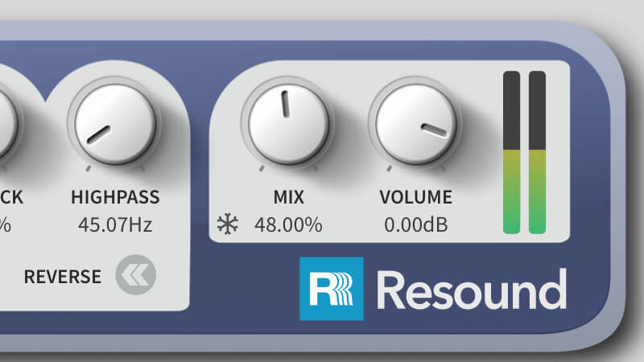The image size is (644, 362).
Task: Click the Resound name text
Action: (x=472, y=290)
